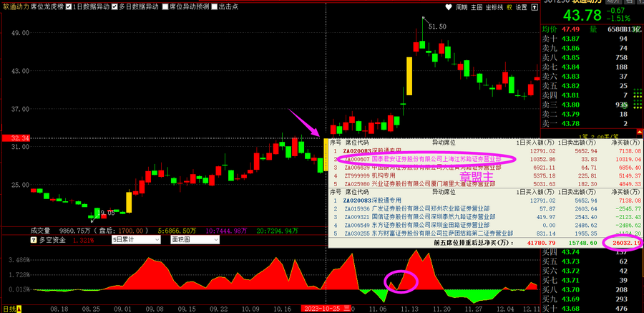
Task: Click the highlighted date 2023-10-25 on time axis
Action: coord(326,309)
